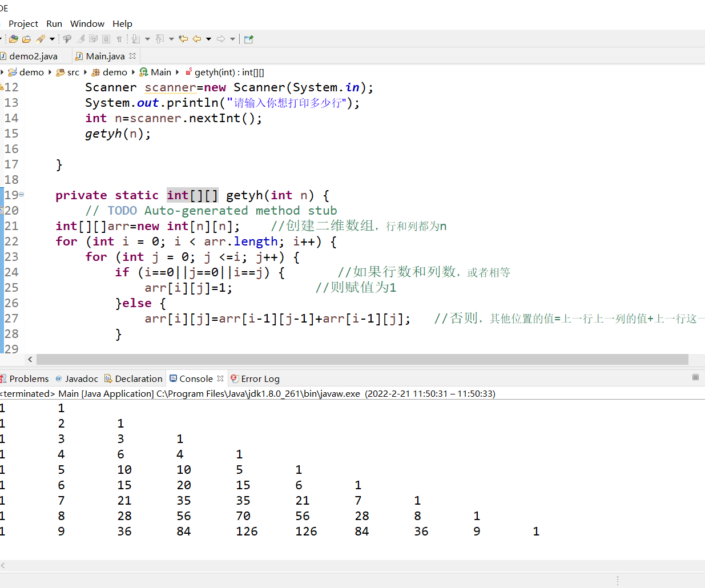The width and height of the screenshot is (705, 588).
Task: Click the editor horizontal scrollbar track
Action: coord(362,359)
